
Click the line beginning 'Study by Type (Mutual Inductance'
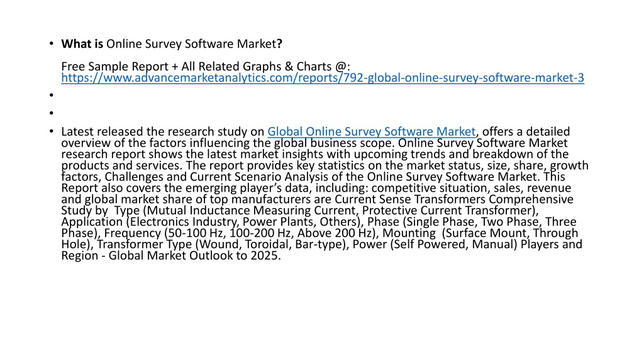click(x=300, y=211)
